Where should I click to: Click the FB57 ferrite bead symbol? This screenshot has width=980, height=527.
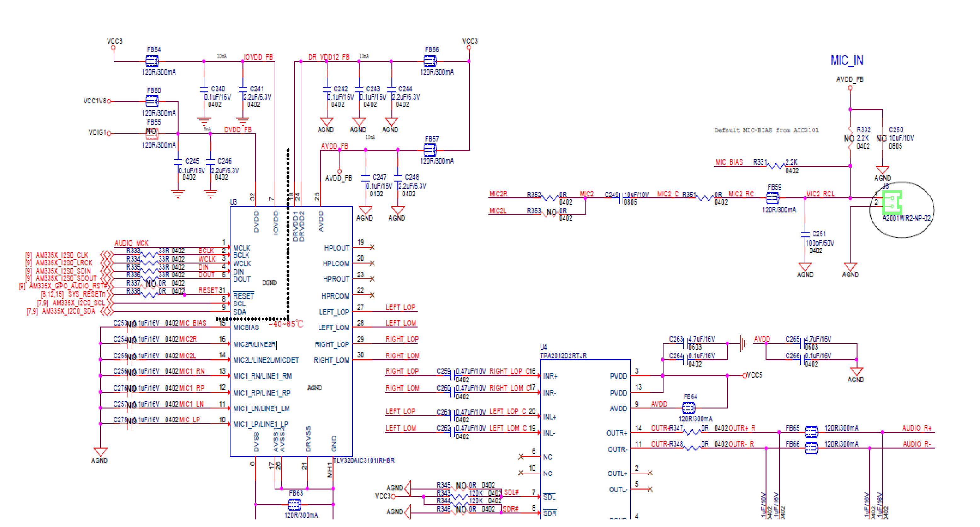coord(430,150)
